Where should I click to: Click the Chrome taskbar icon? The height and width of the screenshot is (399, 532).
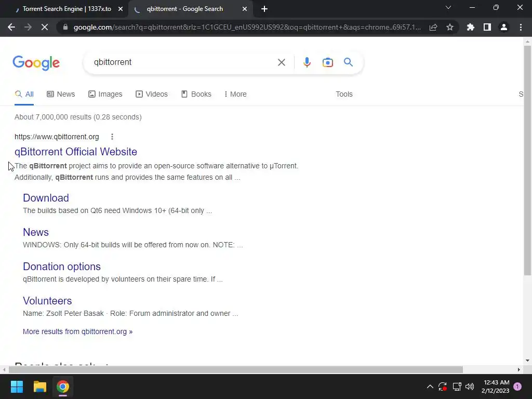point(63,387)
